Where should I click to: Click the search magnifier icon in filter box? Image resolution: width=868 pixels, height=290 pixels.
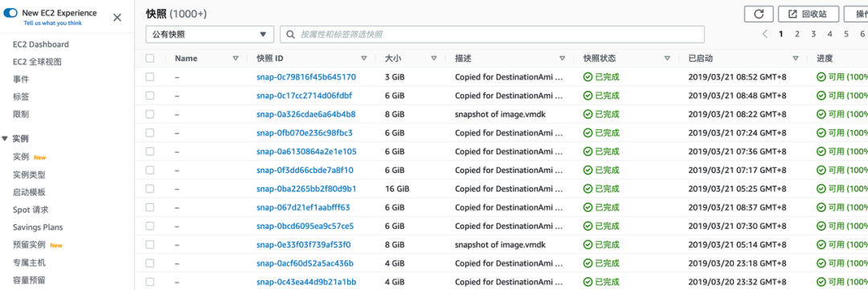click(x=291, y=35)
